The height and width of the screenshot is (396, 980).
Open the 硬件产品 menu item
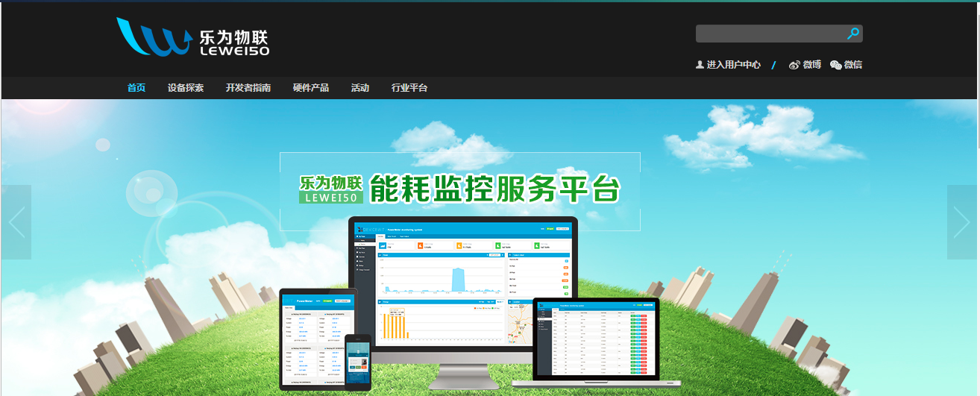pos(311,88)
